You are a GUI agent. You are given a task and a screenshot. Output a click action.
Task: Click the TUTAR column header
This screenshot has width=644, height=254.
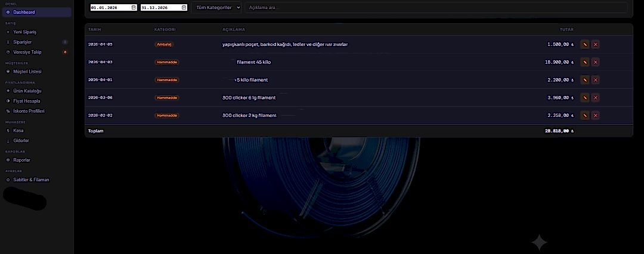[567, 30]
